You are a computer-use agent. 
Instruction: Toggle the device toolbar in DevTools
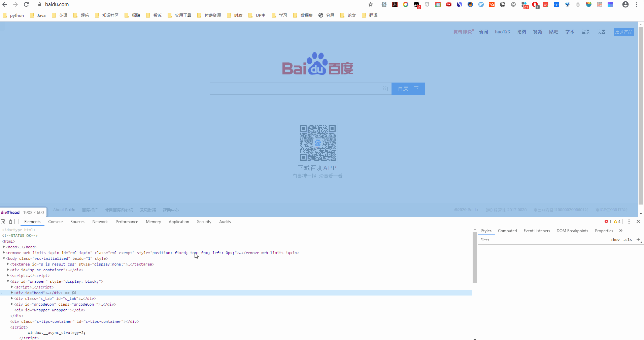pos(12,221)
